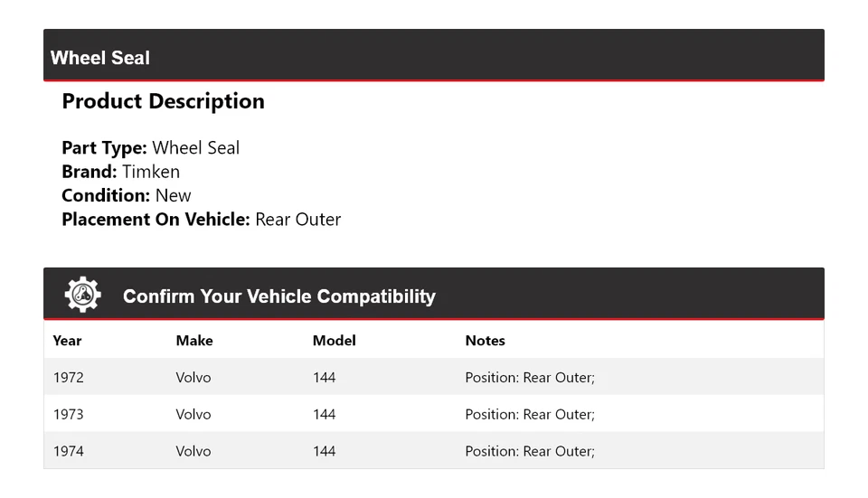
Task: Click the Condition: New line
Action: pos(127,195)
